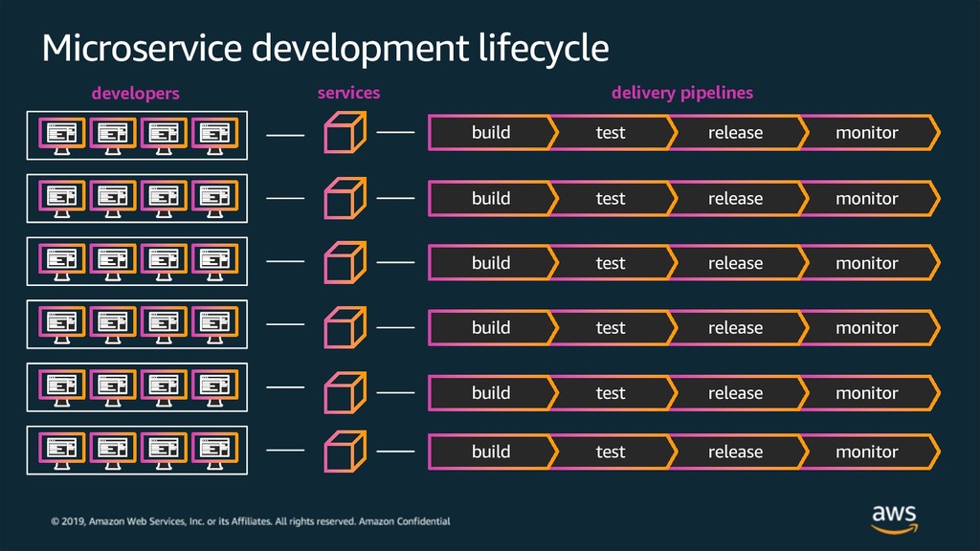Select 'build' stage in fourth pipeline
The height and width of the screenshot is (551, 980).
click(x=491, y=327)
